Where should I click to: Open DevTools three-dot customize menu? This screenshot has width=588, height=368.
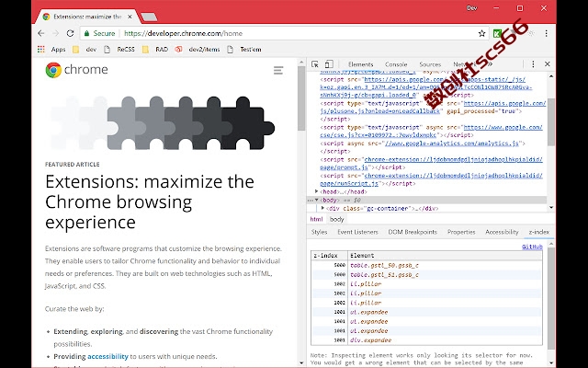(533, 64)
